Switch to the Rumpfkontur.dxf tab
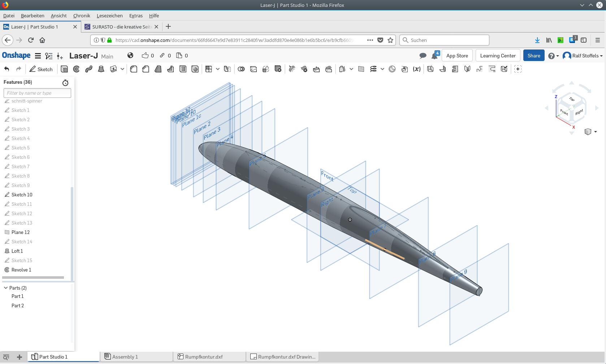Viewport: 606px width, 364px height. tap(209, 357)
